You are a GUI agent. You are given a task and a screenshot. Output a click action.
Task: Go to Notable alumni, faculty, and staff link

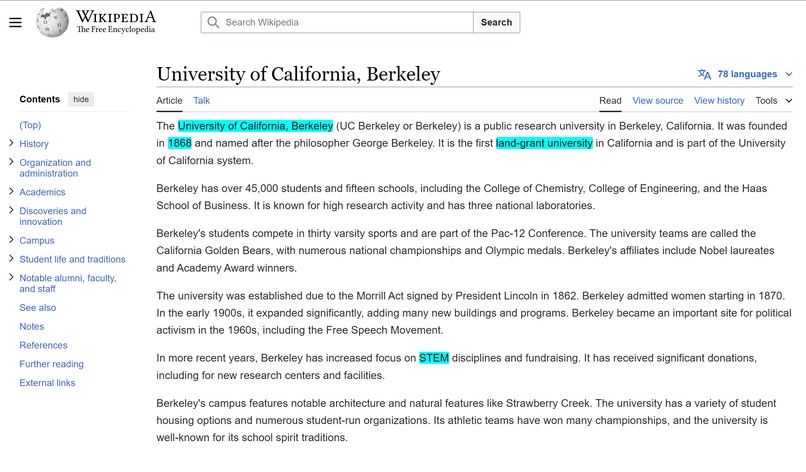[x=68, y=283]
